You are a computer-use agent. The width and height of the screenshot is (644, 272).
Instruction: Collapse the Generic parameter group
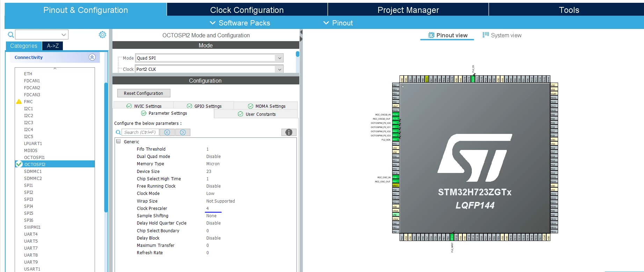pos(118,142)
